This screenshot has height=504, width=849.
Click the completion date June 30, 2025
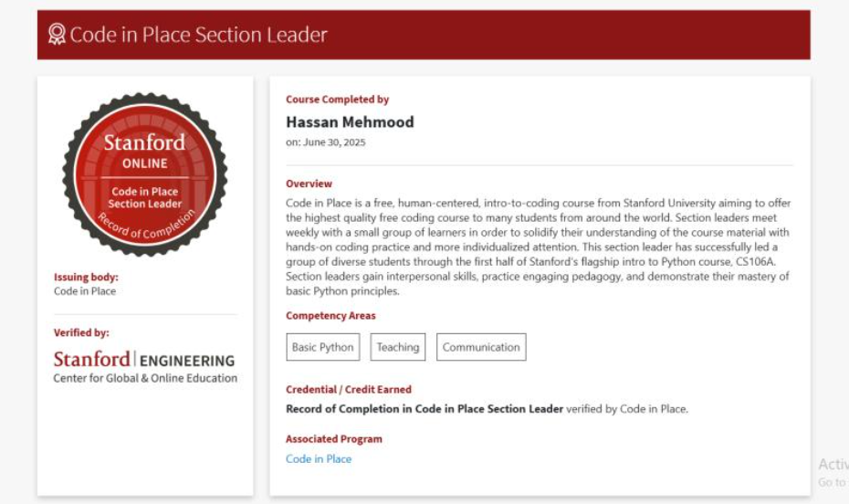pos(326,142)
